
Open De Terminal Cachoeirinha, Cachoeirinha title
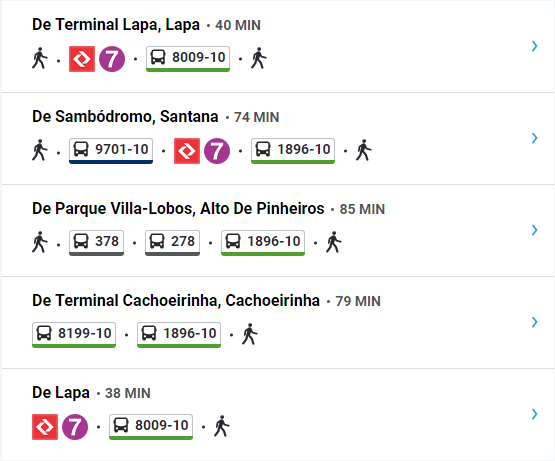point(176,301)
